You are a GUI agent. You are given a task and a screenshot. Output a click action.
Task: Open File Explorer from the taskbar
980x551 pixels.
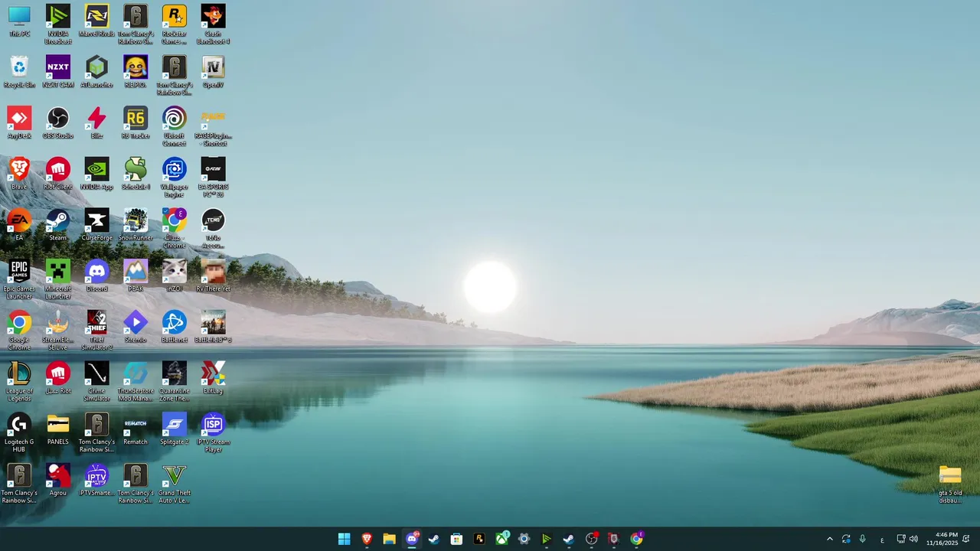click(x=389, y=539)
